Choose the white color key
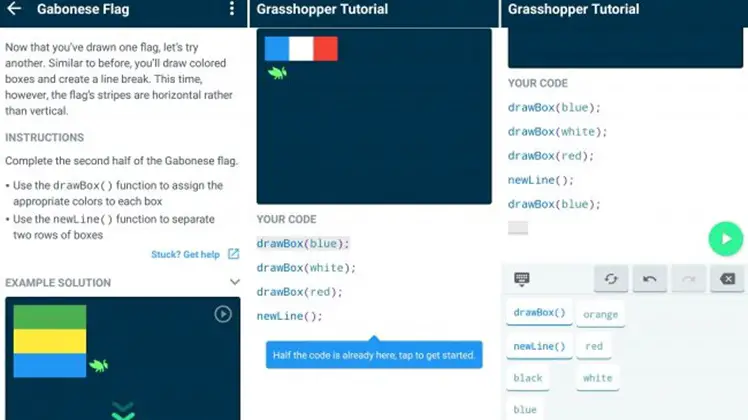 pyautogui.click(x=597, y=378)
